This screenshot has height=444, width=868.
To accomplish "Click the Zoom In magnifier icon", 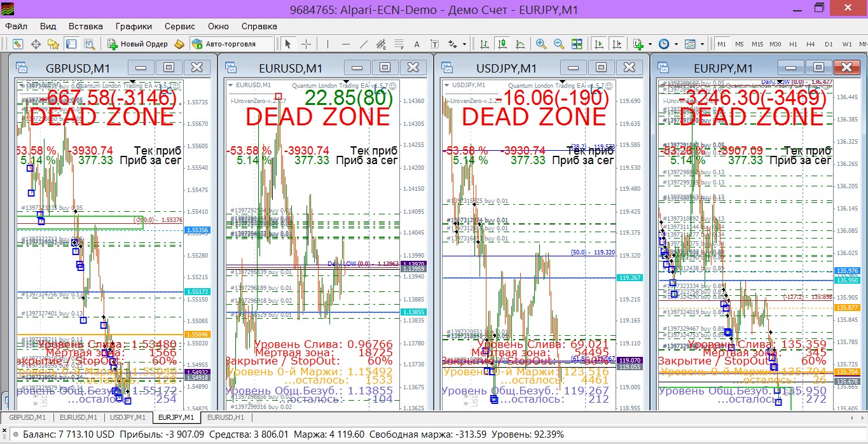I will 541,44.
